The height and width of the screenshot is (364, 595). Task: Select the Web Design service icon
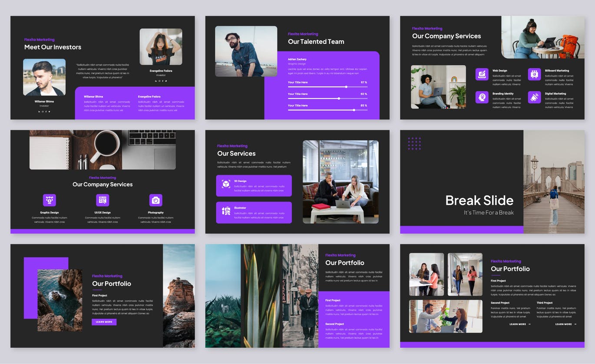click(x=482, y=74)
